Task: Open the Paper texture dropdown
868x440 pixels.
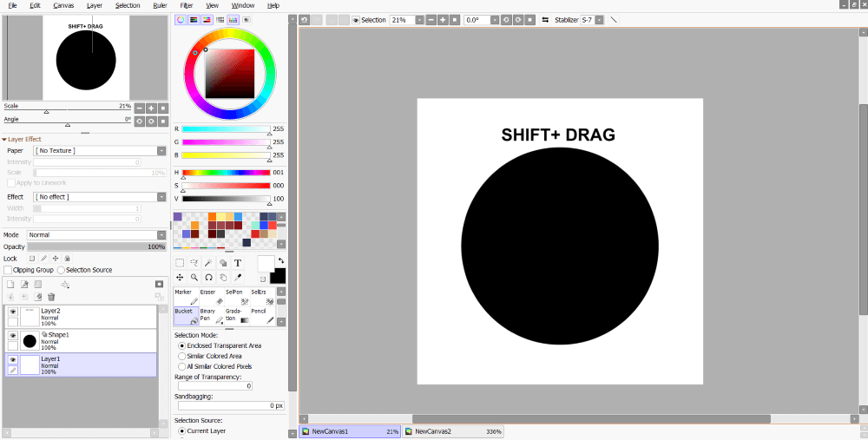Action: pyautogui.click(x=161, y=150)
